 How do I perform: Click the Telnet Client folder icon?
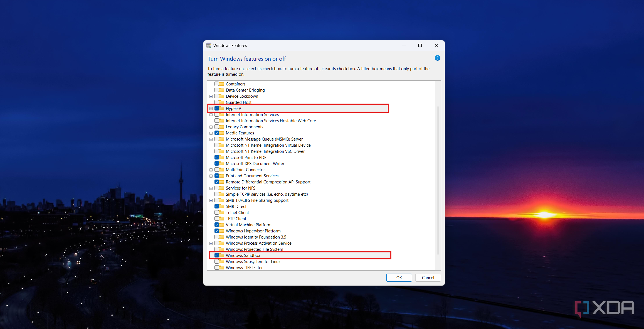[x=222, y=212]
